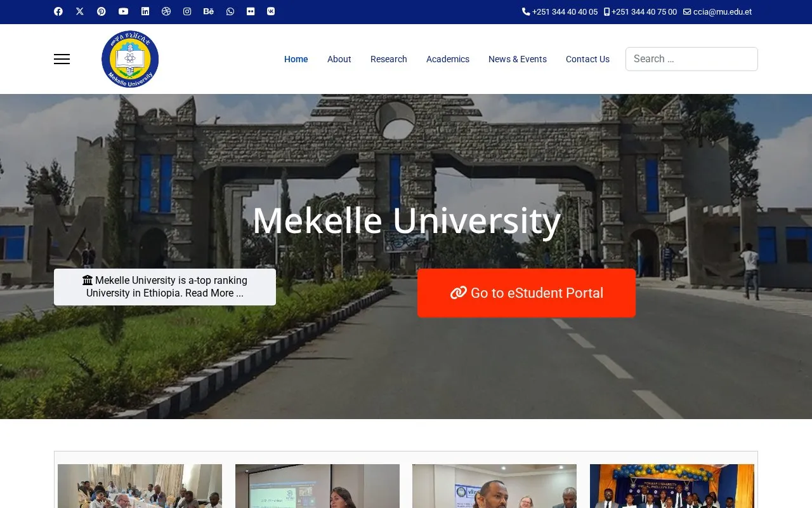Open the top ranking University Read More button
This screenshot has width=812, height=508.
coord(165,287)
